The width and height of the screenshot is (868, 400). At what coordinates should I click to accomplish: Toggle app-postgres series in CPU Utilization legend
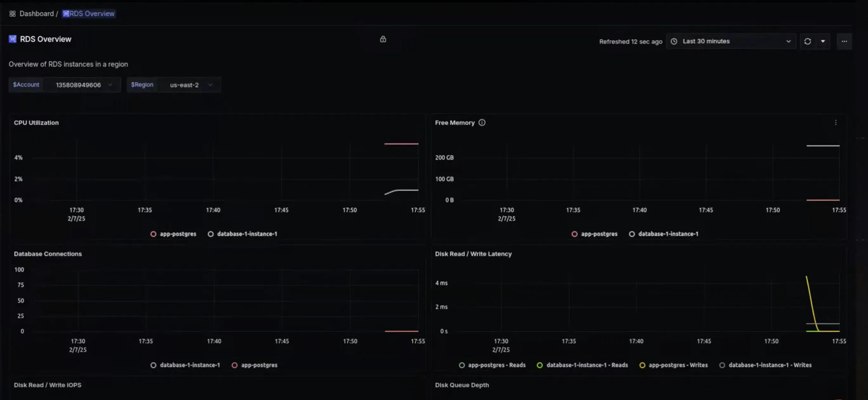tap(173, 234)
